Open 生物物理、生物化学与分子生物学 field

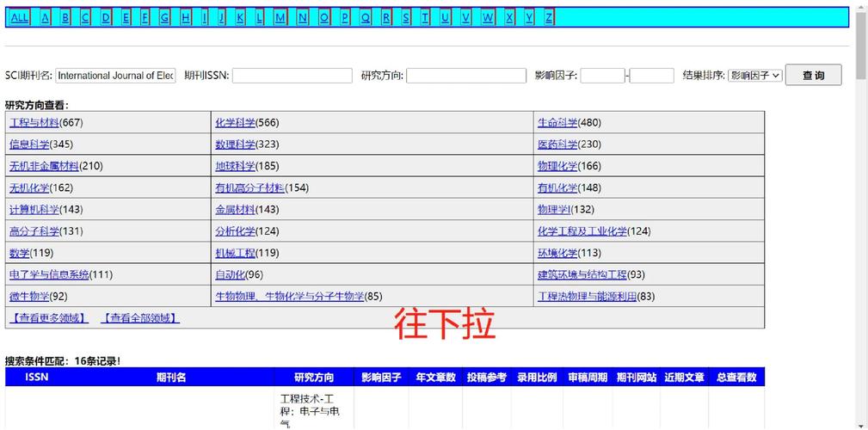pyautogui.click(x=290, y=297)
